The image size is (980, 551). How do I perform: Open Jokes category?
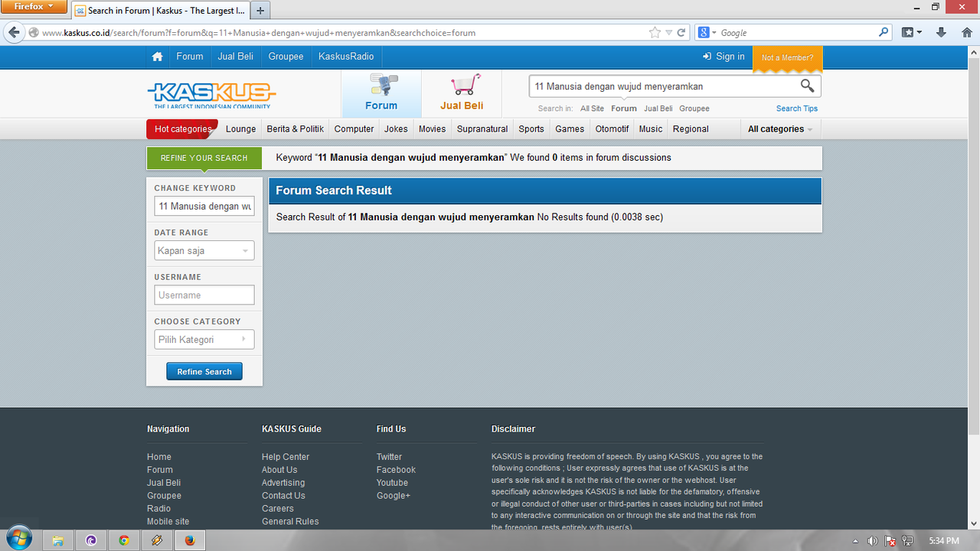point(396,129)
